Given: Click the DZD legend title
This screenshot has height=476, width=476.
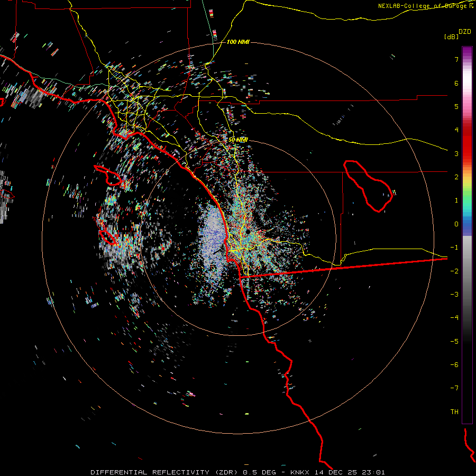Looking at the screenshot, I should point(465,32).
